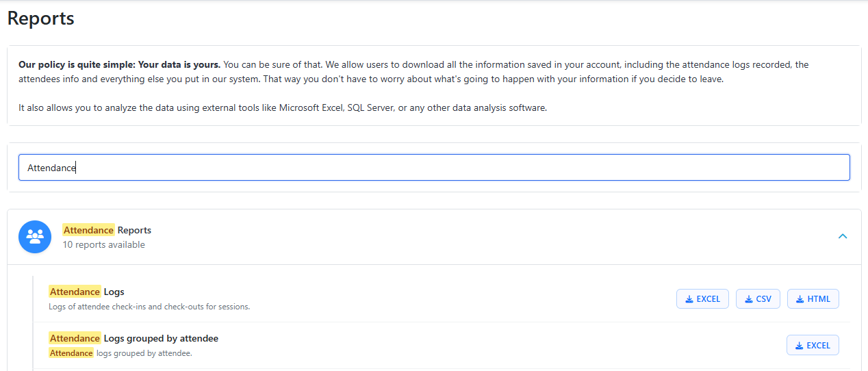The image size is (868, 371).
Task: Click the Attendance Reports section title
Action: (x=107, y=230)
